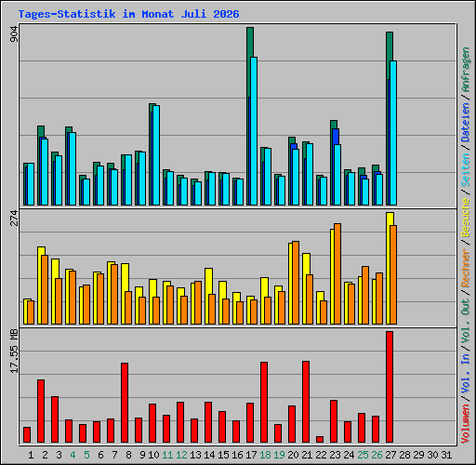This screenshot has width=476, height=465.
Task: Click the cyan Seiten legend label
Action: point(466,170)
